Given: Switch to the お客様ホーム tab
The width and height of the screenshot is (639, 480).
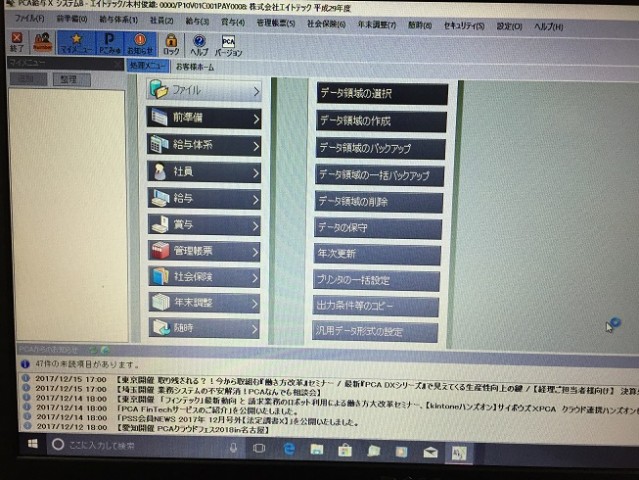Looking at the screenshot, I should [195, 67].
